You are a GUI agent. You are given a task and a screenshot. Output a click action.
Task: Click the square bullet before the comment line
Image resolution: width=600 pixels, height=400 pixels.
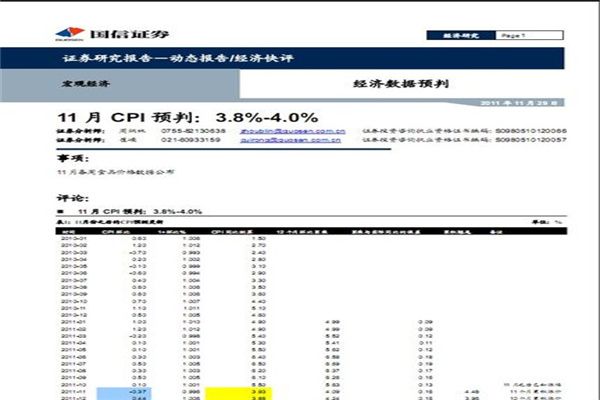click(61, 212)
